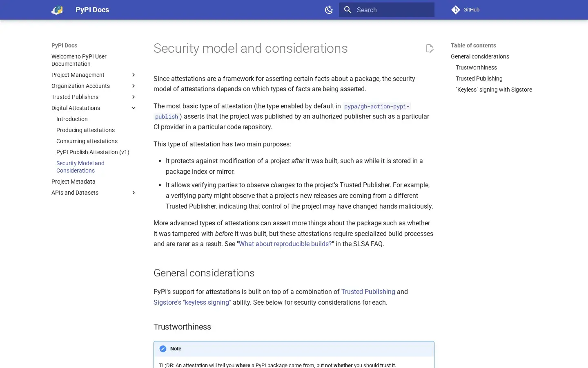The height and width of the screenshot is (368, 588).
Task: Expand the Organization Accounts chevron
Action: click(x=133, y=86)
